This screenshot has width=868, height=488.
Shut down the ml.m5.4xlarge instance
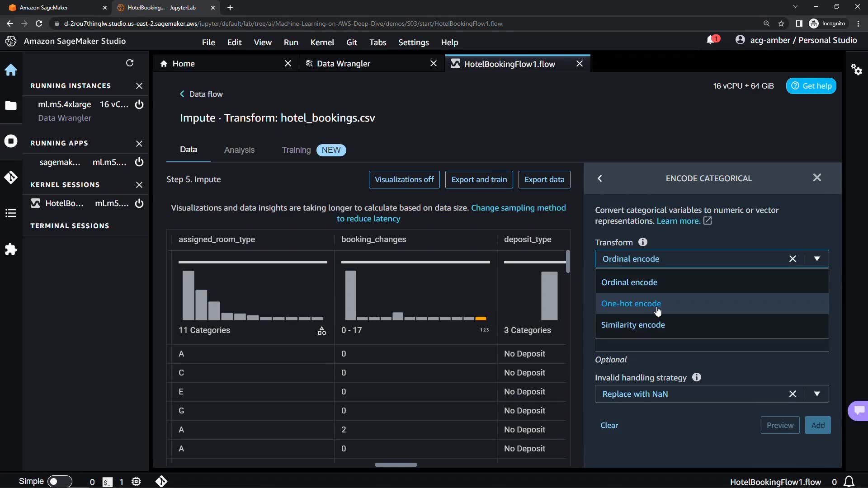[139, 104]
